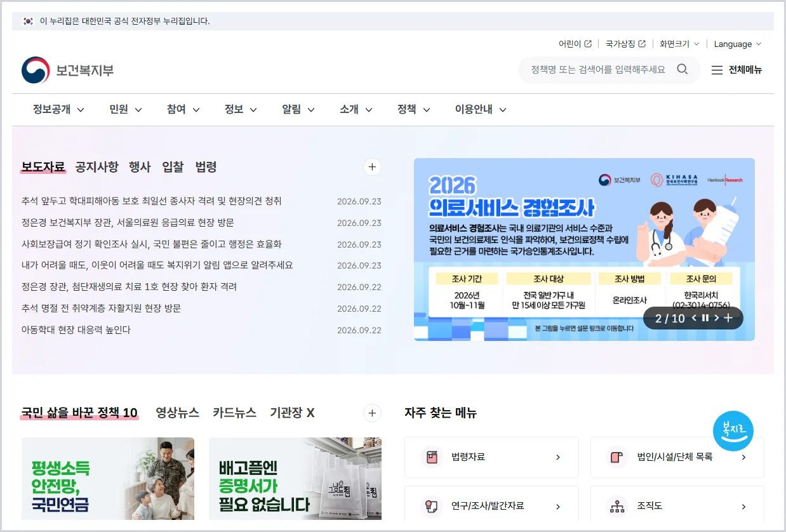Open the 법인/시설/단체 목록 quick menu
786x532 pixels.
(677, 457)
